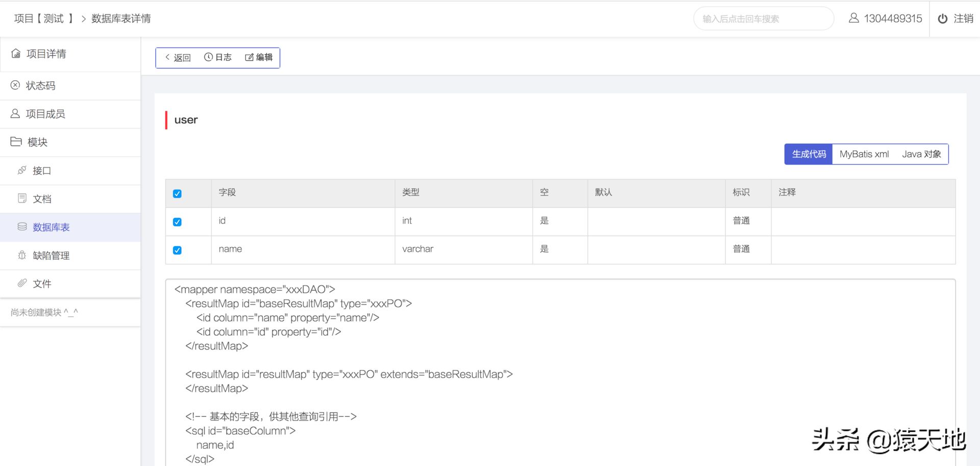980x466 pixels.
Task: Click the 项目【测试】 breadcrumb
Action: pos(44,18)
